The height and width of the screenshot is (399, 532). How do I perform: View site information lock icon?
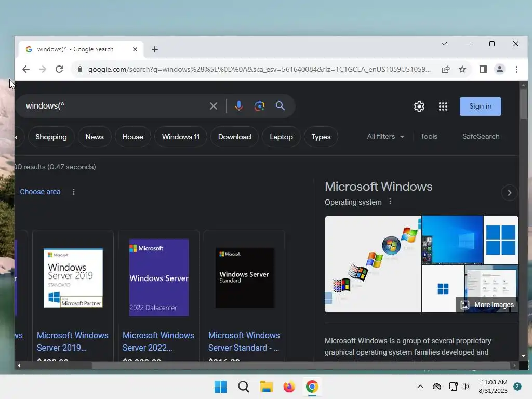pos(80,69)
